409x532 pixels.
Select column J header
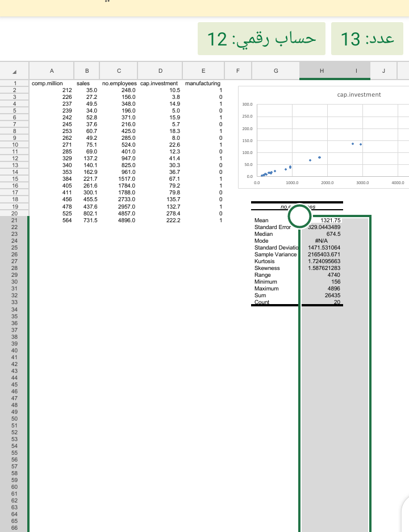(383, 70)
